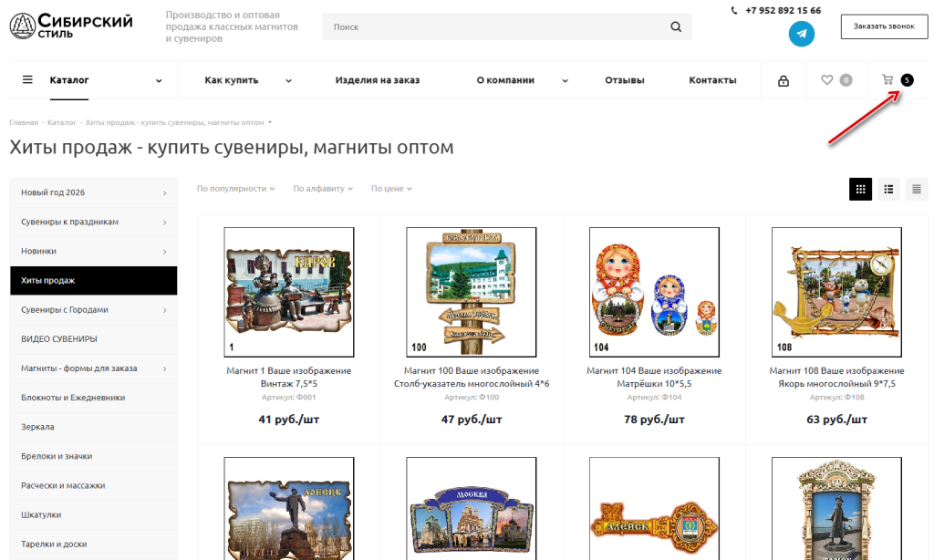Expand Магниты - формы для заказа chevron
This screenshot has height=560, width=934.
point(164,368)
